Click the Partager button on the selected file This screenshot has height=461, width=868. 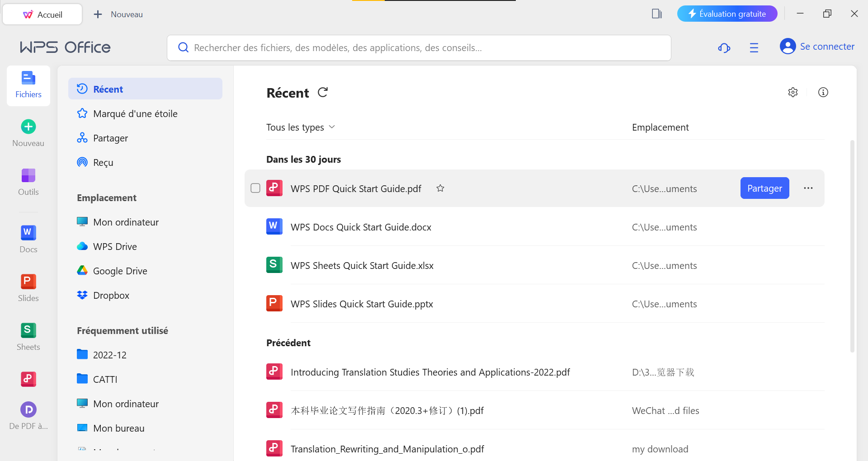[764, 188]
